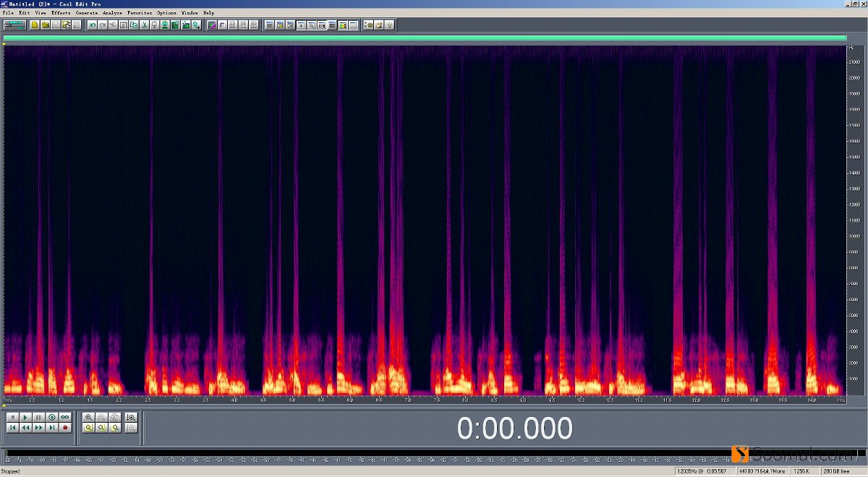Click the New file toolbar icon
Viewport: 868px width, 477px height.
pos(34,25)
